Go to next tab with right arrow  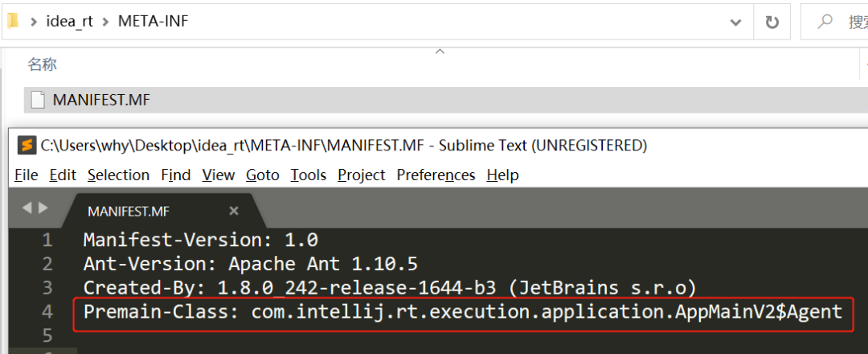point(43,208)
